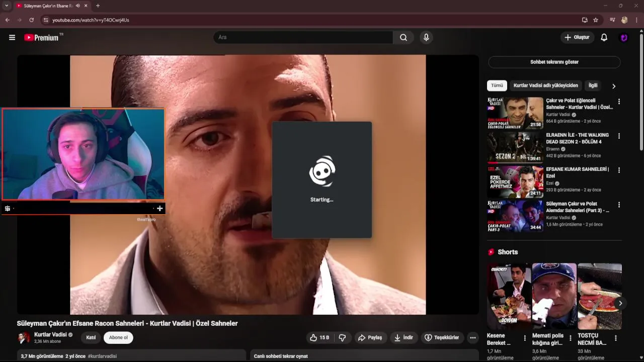Focus the Ara search field
This screenshot has height=362, width=644.
(303, 37)
